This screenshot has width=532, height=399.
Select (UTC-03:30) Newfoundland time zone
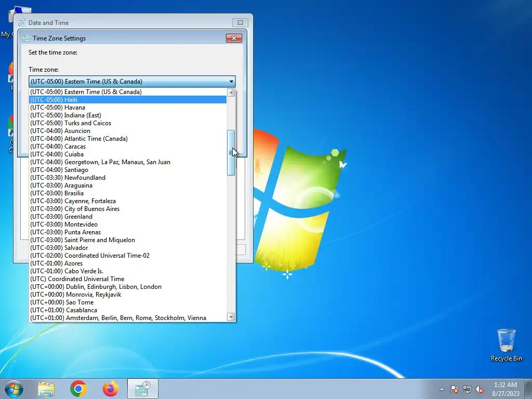coord(128,178)
